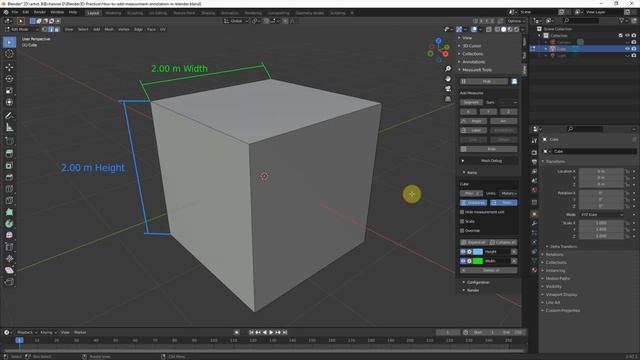This screenshot has height=360, width=640.
Task: Check the Override checkbox
Action: tap(462, 231)
